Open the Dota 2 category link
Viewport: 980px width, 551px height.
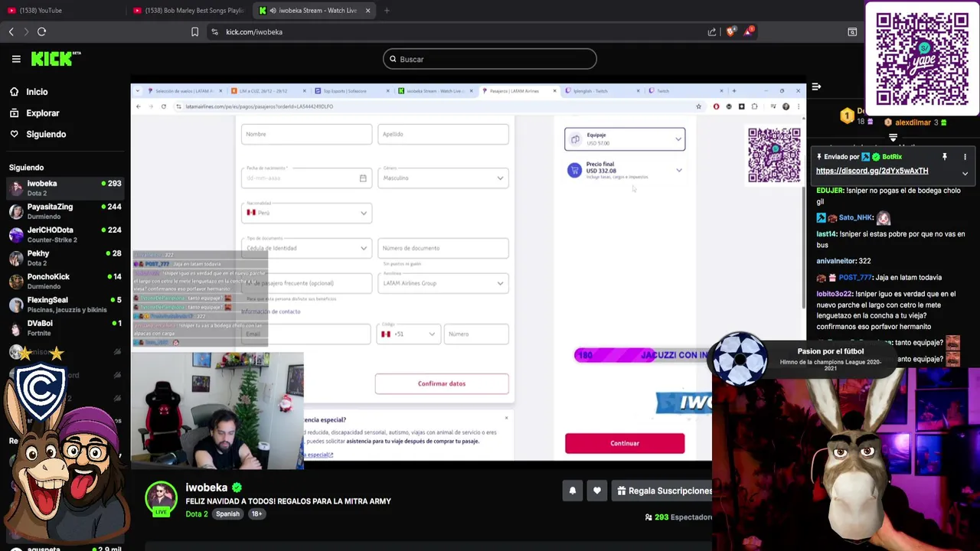[x=197, y=514]
